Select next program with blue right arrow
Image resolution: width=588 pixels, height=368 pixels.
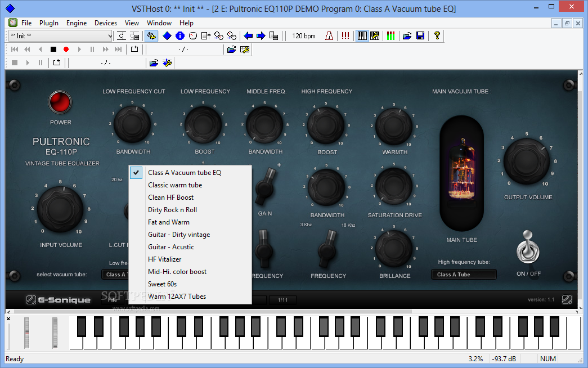pos(261,35)
